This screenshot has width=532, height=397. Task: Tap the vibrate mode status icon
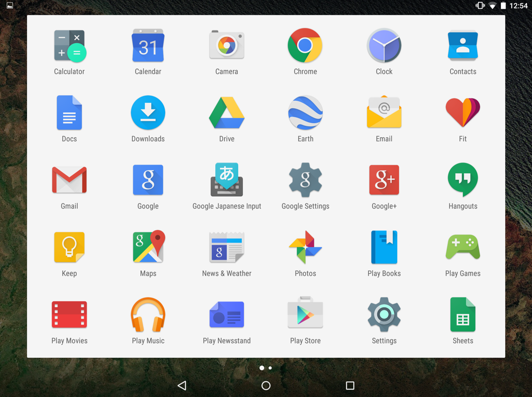click(x=480, y=5)
